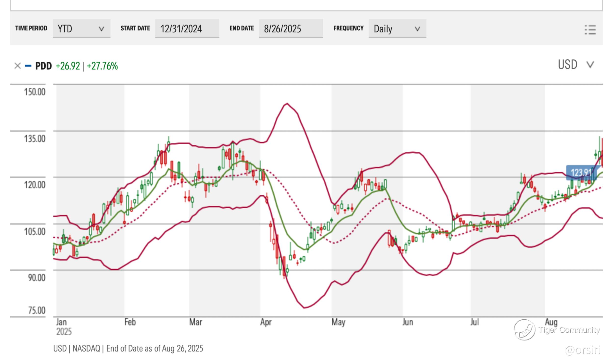Click the PDD ticker label

43,66
